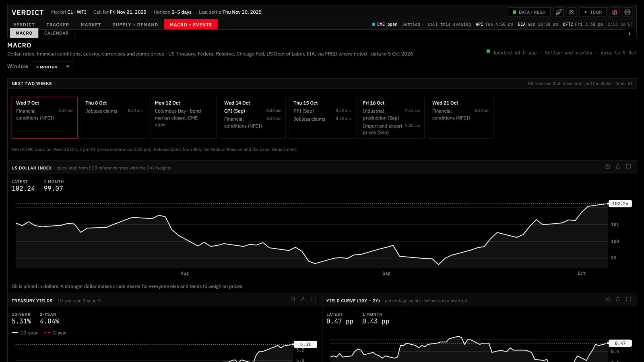This screenshot has height=362, width=644.
Task: Click the CME open status text
Action: [385, 25]
